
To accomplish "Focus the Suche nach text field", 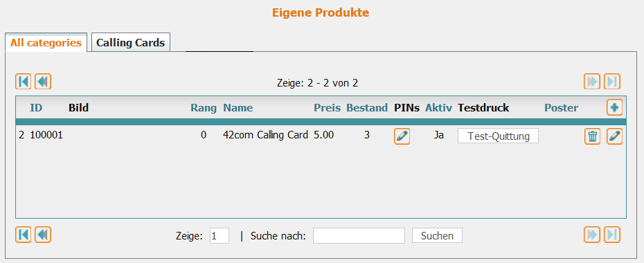I will [359, 235].
